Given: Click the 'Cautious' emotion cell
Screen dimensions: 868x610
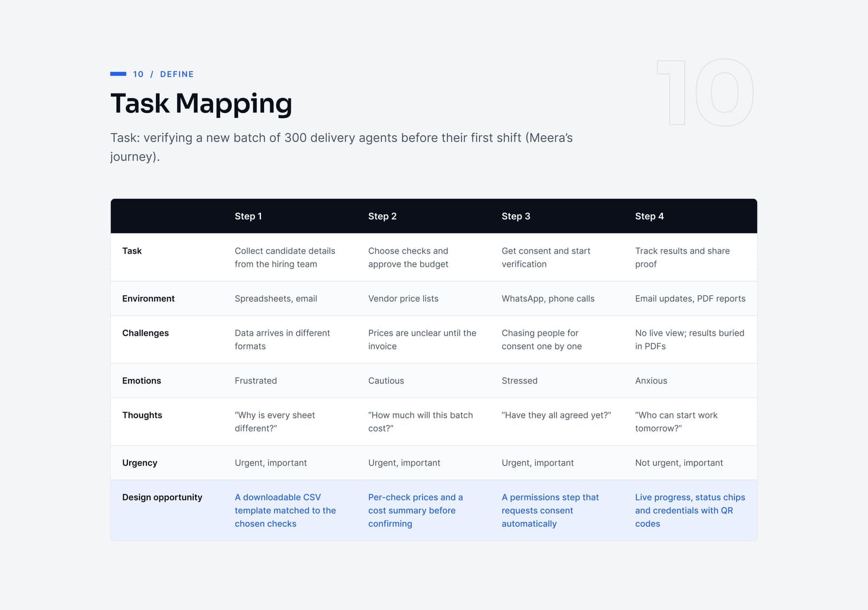Looking at the screenshot, I should coord(386,380).
